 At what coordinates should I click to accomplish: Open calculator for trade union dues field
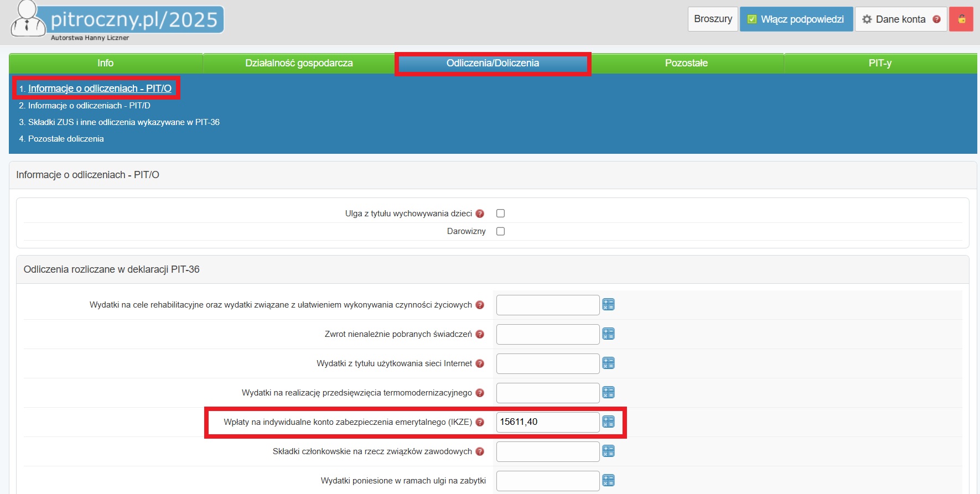[x=608, y=451]
